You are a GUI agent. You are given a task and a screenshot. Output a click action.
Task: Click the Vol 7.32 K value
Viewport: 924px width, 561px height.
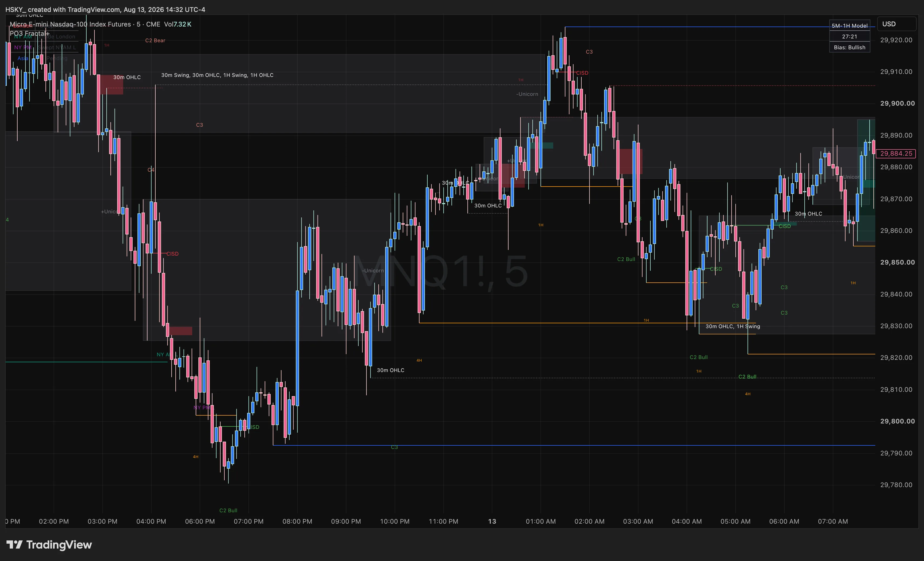point(178,24)
